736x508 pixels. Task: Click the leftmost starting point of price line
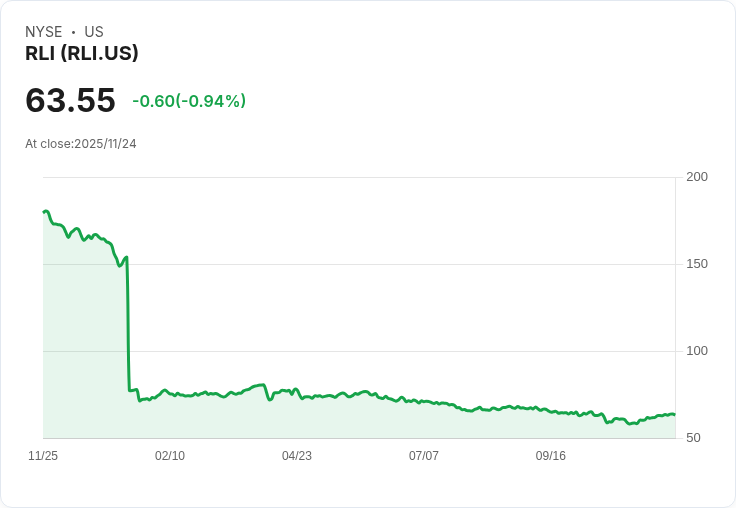click(44, 212)
